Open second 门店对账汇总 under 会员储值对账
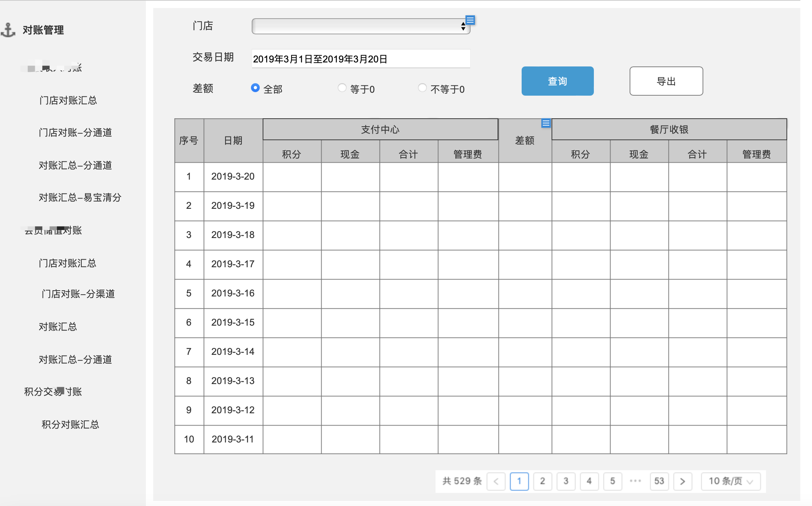This screenshot has height=506, width=812. [x=67, y=263]
